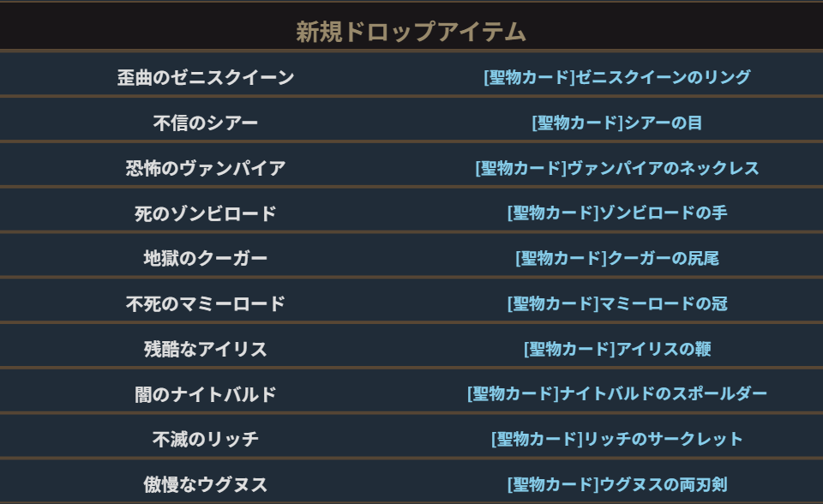Open the ゾンビロードの手 relic card link
Viewport: 823px width, 504px height.
tap(616, 213)
